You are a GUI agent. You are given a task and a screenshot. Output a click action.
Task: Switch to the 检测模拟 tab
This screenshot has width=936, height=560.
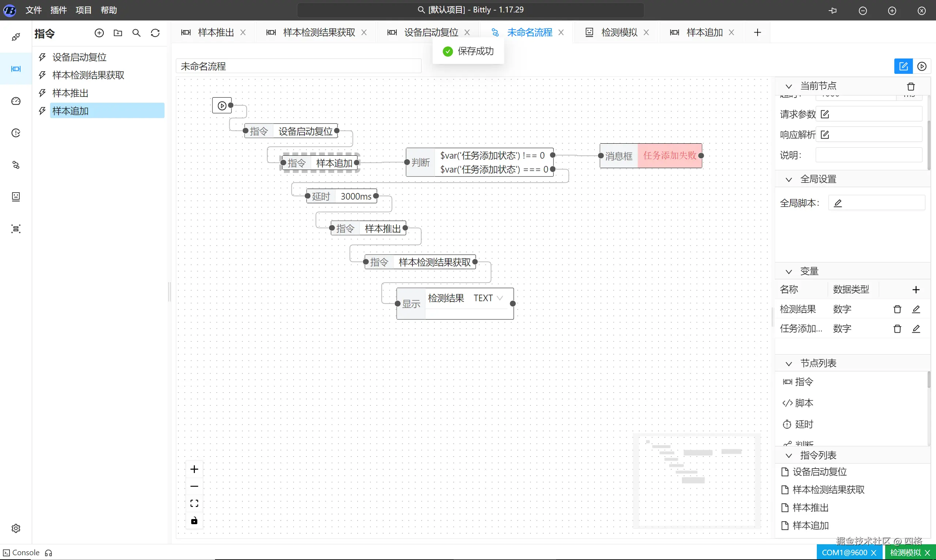pos(619,33)
